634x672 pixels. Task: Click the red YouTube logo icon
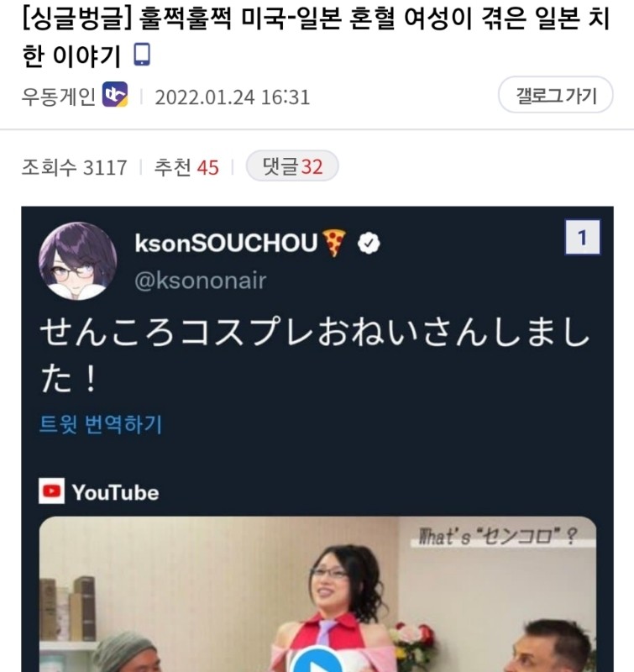tap(51, 491)
